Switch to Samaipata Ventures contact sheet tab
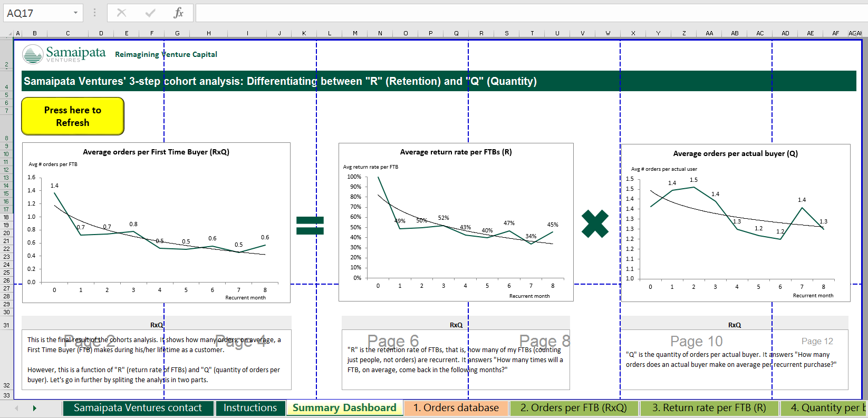The image size is (868, 418). pos(138,408)
